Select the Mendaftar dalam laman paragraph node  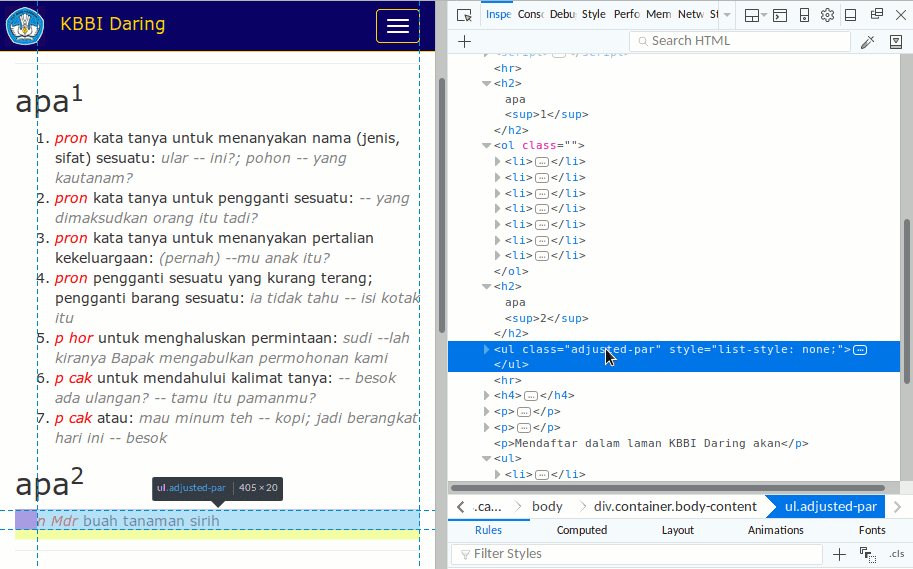[x=651, y=444]
